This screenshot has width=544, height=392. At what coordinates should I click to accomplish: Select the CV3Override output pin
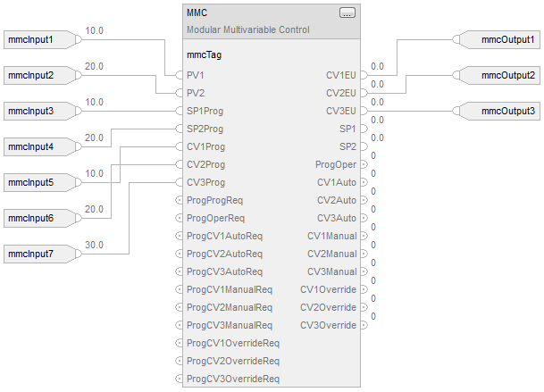(363, 325)
